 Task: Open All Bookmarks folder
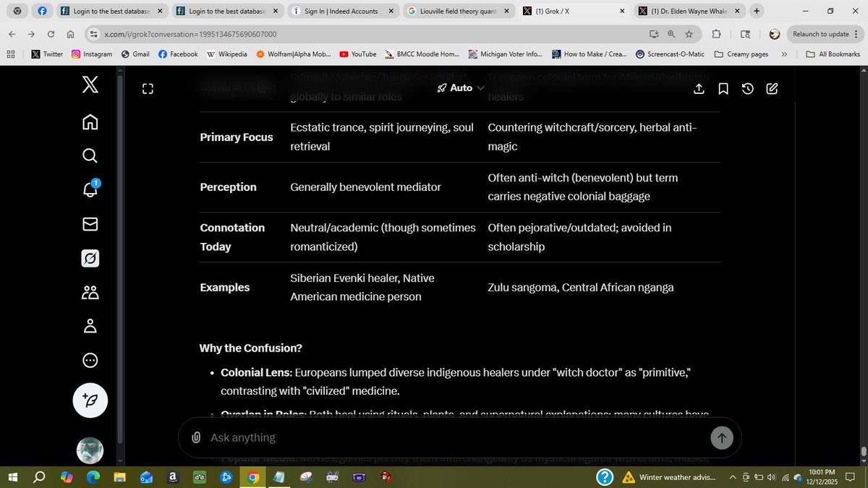coord(833,54)
